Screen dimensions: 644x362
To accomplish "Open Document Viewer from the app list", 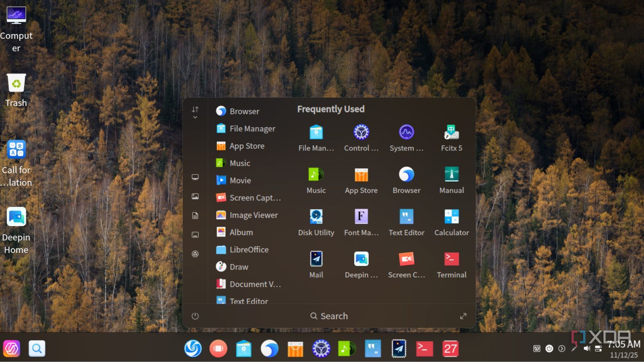I will (248, 284).
